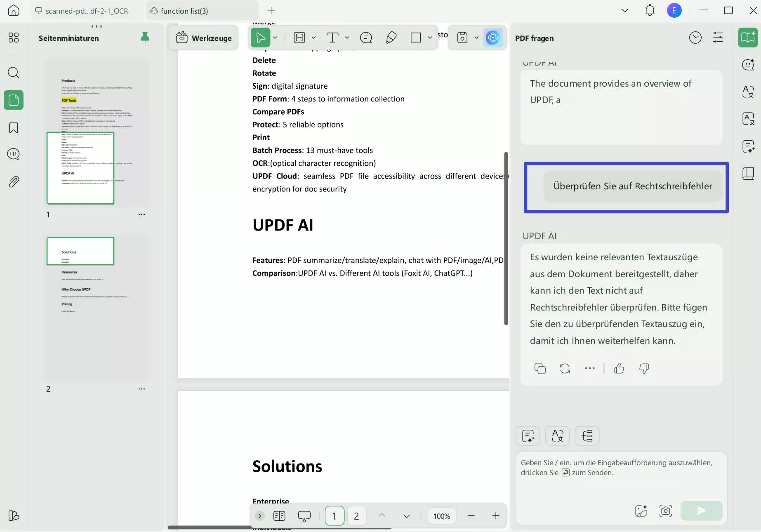This screenshot has height=532, width=761.
Task: Select the Ask PDF book mode icon
Action: [x=748, y=38]
